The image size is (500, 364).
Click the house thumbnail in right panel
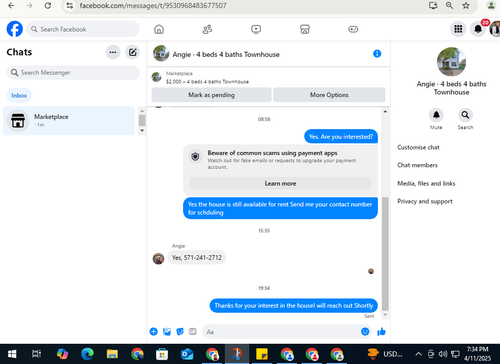(x=451, y=62)
